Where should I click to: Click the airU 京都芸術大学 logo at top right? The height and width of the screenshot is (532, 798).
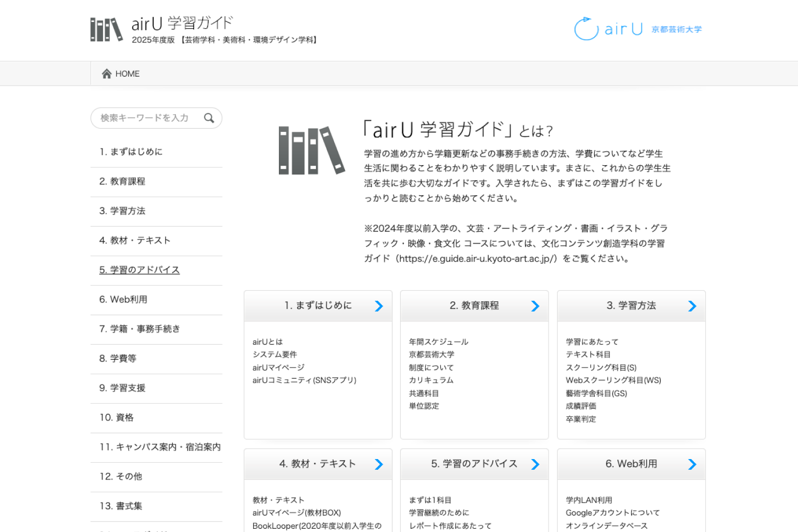(x=638, y=29)
